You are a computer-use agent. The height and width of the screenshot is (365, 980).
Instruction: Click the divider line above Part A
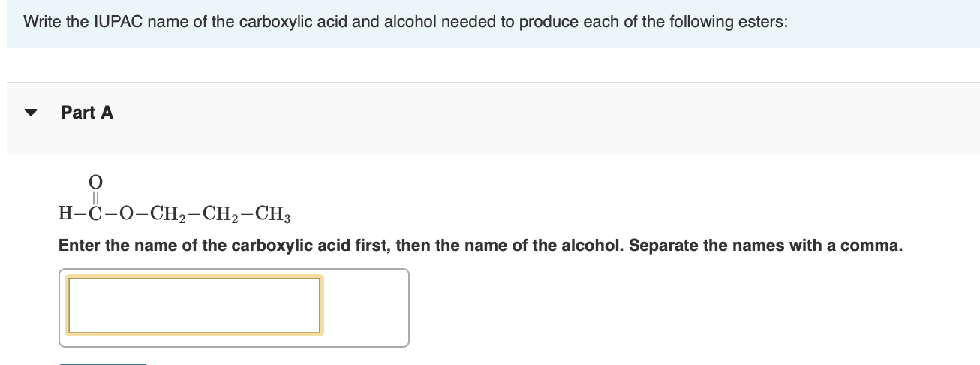(x=493, y=83)
